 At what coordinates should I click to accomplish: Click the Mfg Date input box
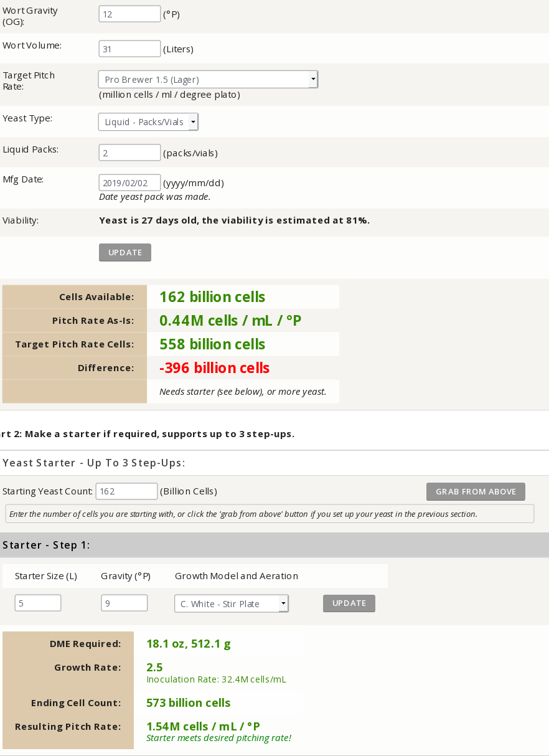pos(129,182)
